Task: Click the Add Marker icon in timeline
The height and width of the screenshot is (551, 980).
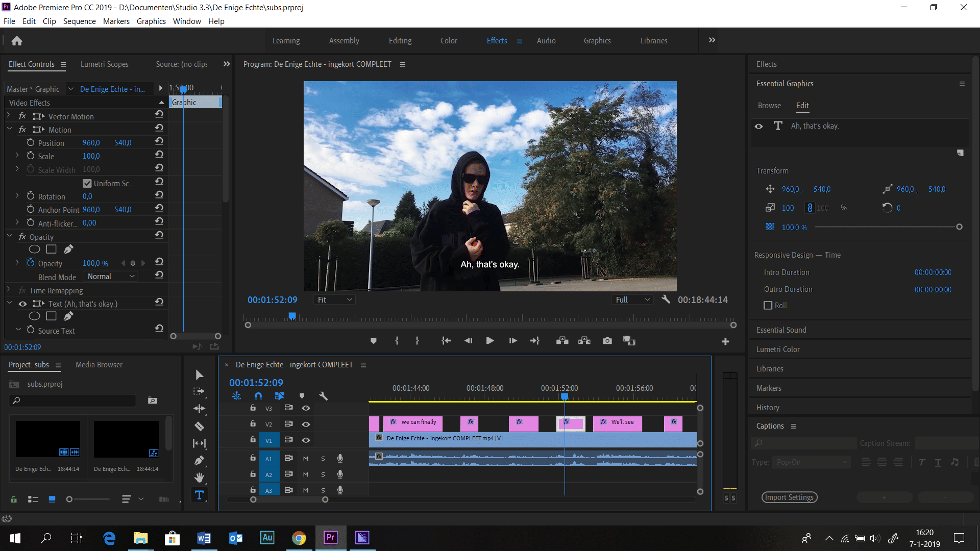Action: pyautogui.click(x=302, y=396)
